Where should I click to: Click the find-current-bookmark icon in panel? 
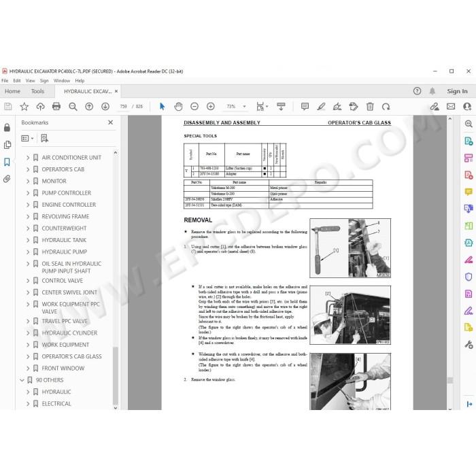click(x=45, y=139)
